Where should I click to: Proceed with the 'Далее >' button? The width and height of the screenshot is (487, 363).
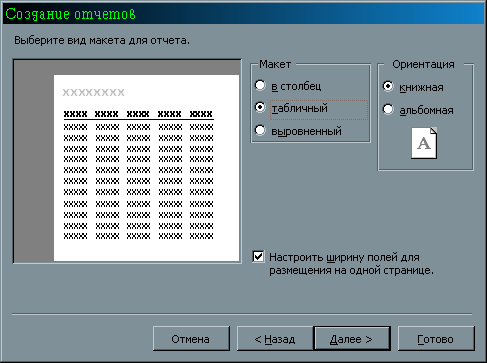pyautogui.click(x=352, y=339)
